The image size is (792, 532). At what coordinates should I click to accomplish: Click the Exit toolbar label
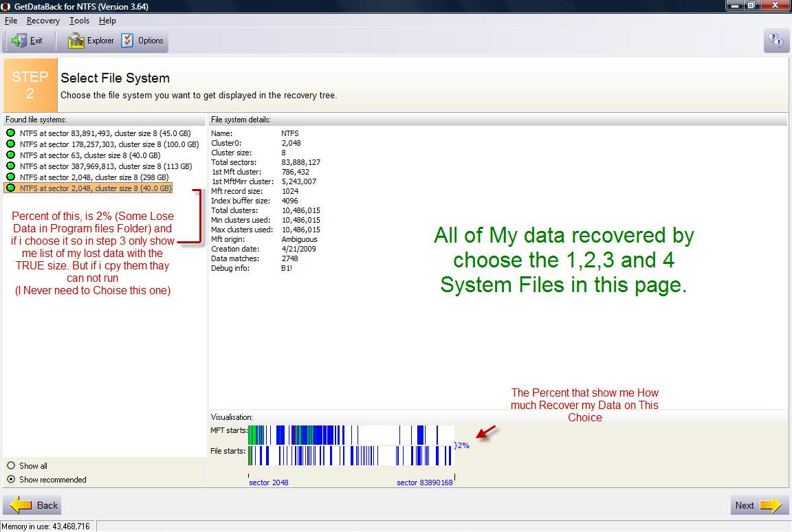coord(36,41)
